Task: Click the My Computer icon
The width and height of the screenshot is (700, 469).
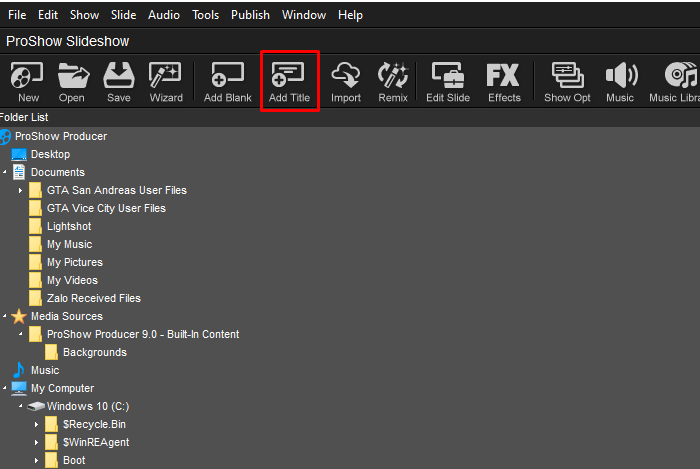Action: point(19,388)
